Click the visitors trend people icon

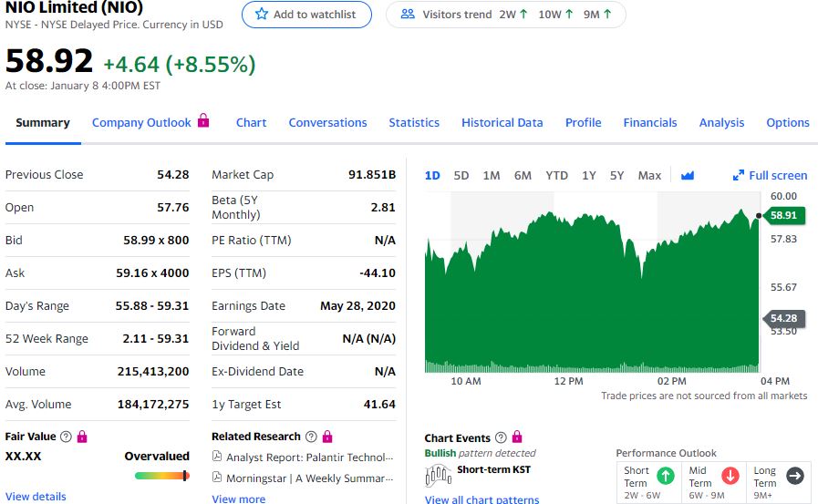408,14
